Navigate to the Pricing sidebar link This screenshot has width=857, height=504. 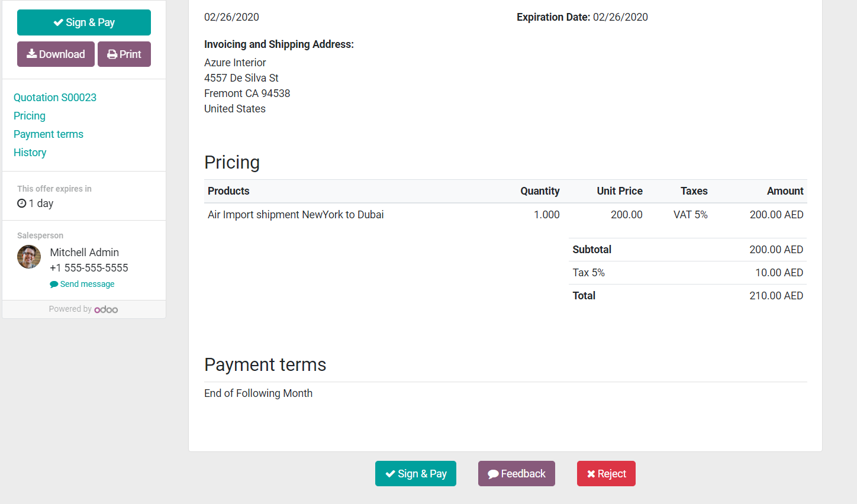point(30,116)
